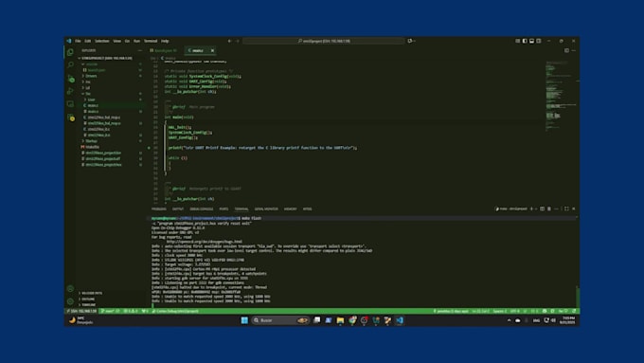Screen dimensions: 644x363
Task: Open Explorer panel More Actions ellipsis
Action: [140, 50]
